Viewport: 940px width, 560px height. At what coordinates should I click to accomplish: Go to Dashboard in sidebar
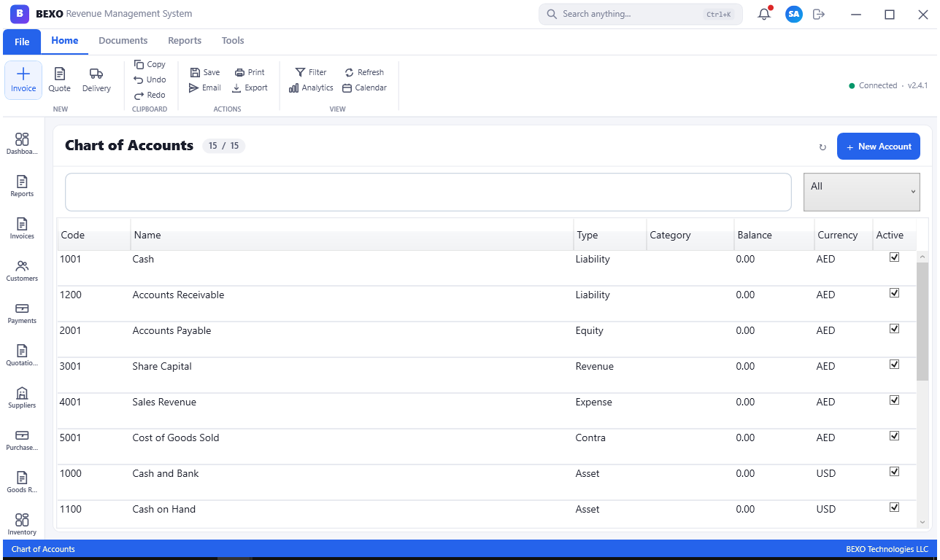pyautogui.click(x=22, y=144)
